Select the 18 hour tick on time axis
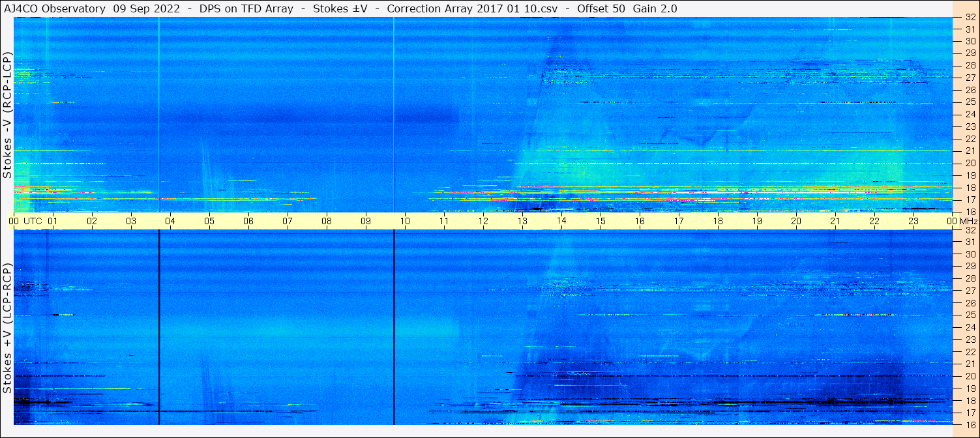Viewport: 980px width, 438px height. [718, 221]
